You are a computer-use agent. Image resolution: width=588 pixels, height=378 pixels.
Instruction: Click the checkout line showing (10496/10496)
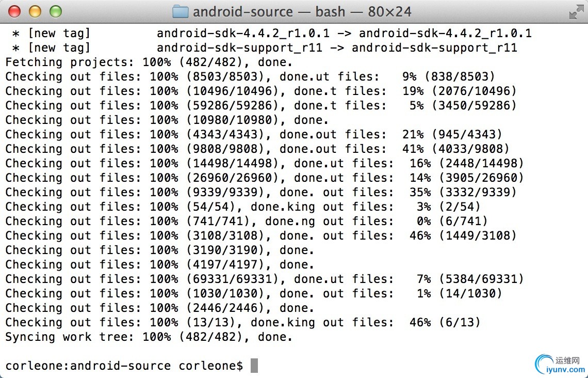tap(260, 91)
